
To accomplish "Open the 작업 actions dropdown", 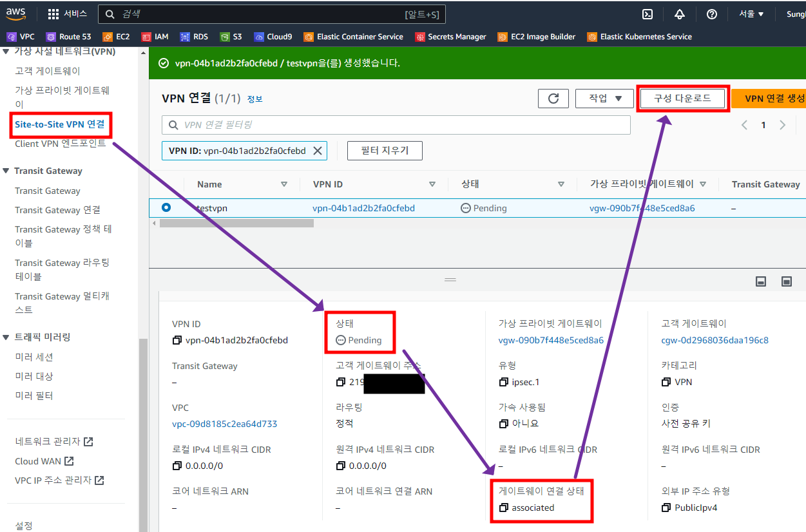I will click(x=604, y=99).
